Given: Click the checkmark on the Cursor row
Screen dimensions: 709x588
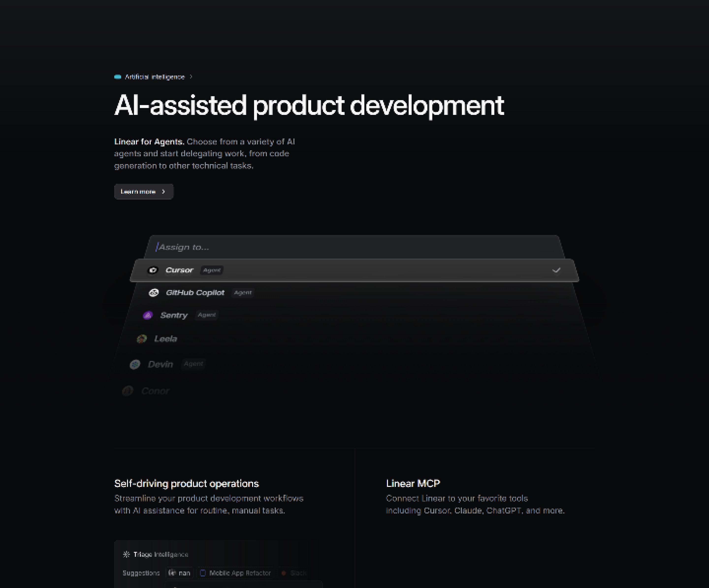Looking at the screenshot, I should [x=556, y=270].
